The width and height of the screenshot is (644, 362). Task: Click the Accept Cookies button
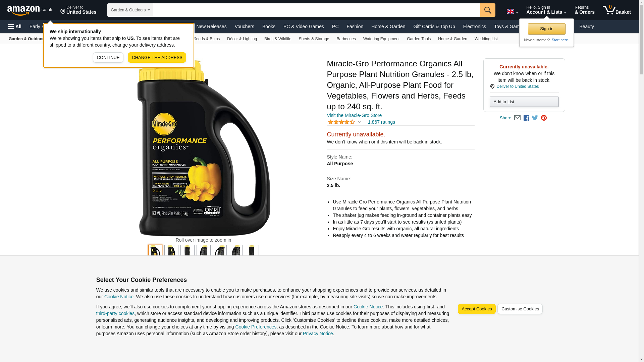[476, 309]
